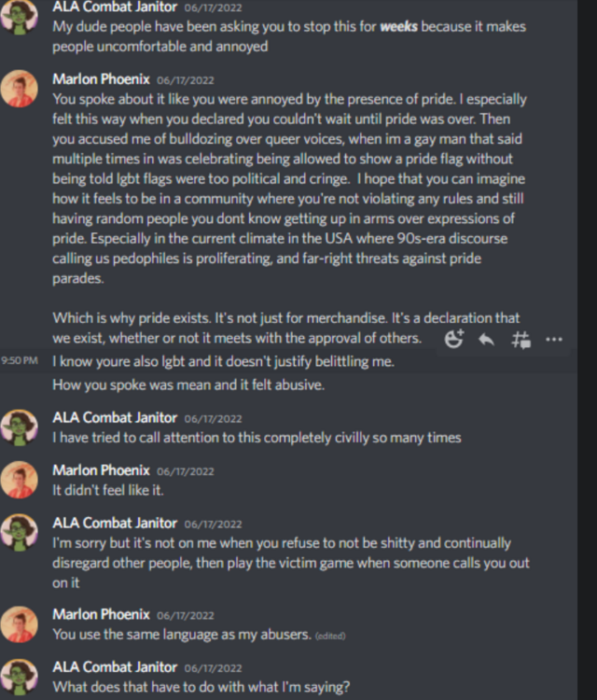597x700 pixels.
Task: Click ALA Combat Janitor's avatar beside 'I have tried' message
Action: 19,427
